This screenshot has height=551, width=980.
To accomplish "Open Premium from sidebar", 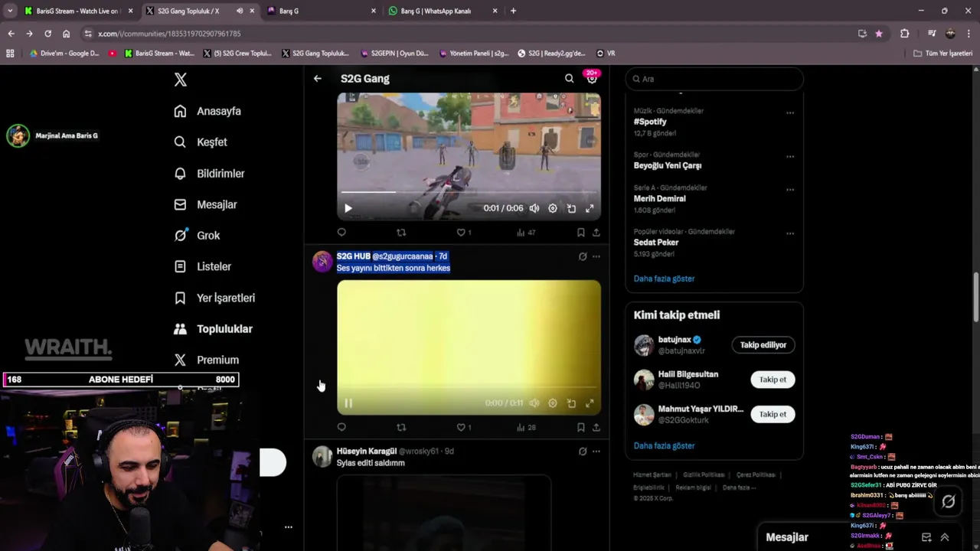I will click(206, 360).
